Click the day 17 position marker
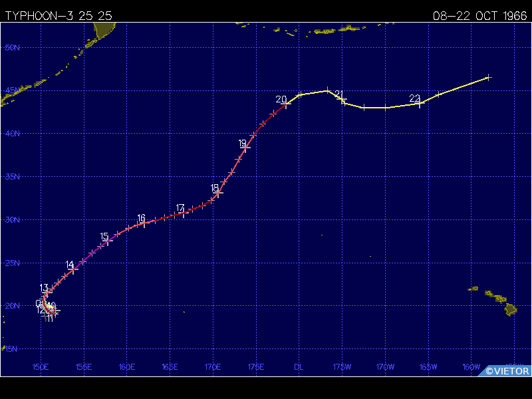The height and width of the screenshot is (399, 532). pos(184,213)
